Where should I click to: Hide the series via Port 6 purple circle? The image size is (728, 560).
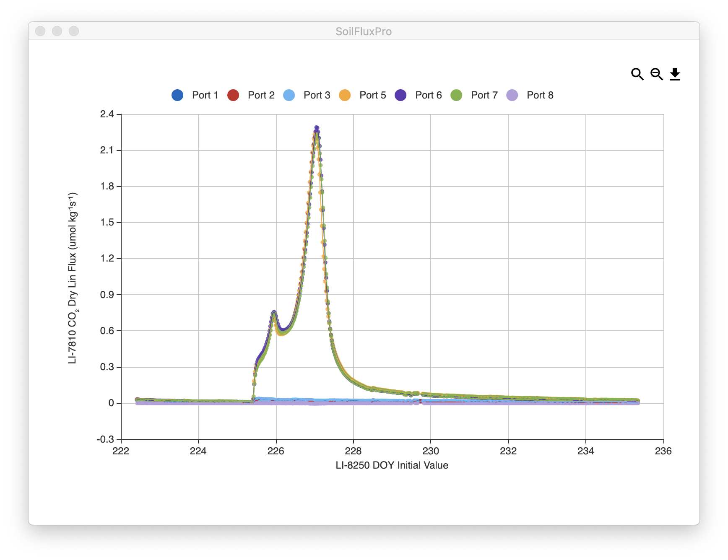point(400,95)
